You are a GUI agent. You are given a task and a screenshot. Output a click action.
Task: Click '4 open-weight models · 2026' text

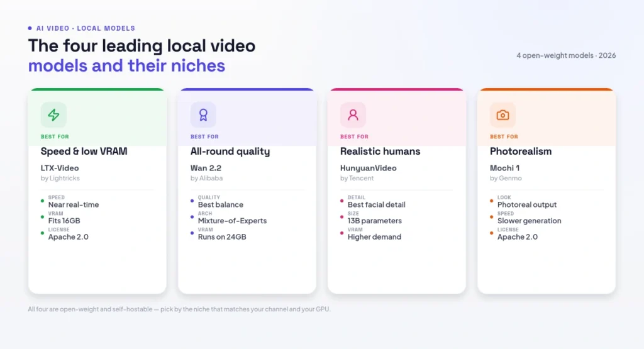[x=566, y=55]
